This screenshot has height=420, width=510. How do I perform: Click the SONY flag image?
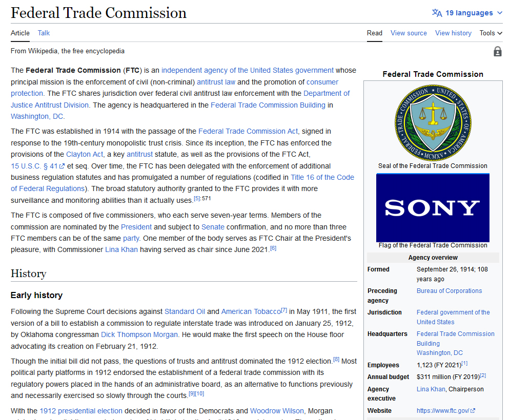pos(433,208)
